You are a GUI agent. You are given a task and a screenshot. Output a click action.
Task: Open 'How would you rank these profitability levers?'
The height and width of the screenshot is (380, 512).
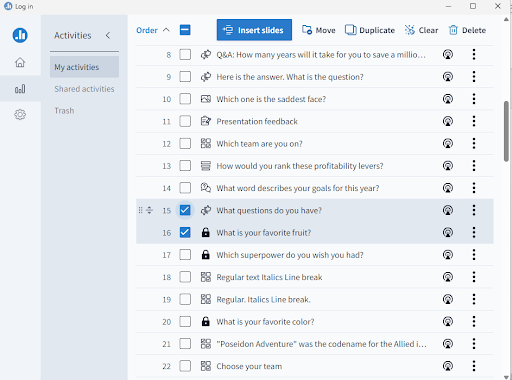[300, 166]
